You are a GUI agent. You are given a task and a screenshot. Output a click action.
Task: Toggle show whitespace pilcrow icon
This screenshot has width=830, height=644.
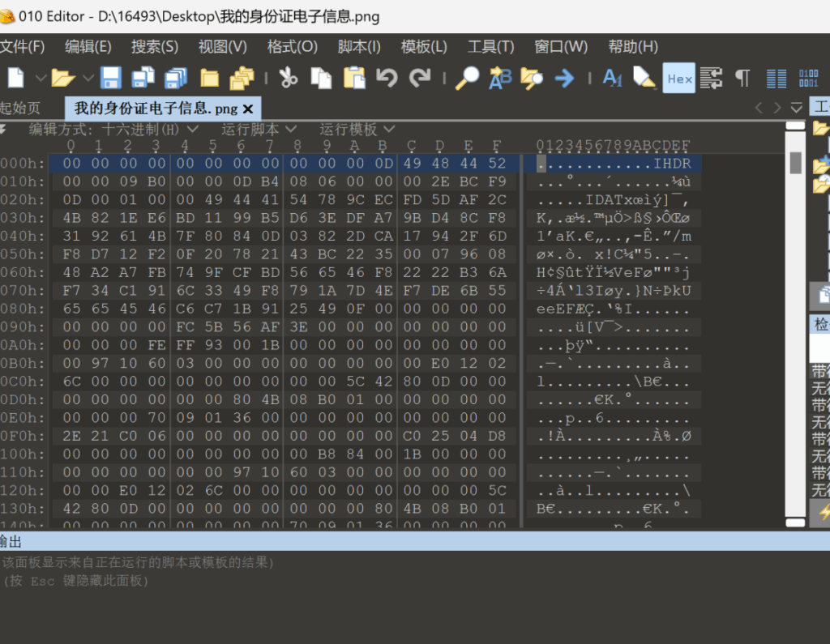tap(742, 78)
